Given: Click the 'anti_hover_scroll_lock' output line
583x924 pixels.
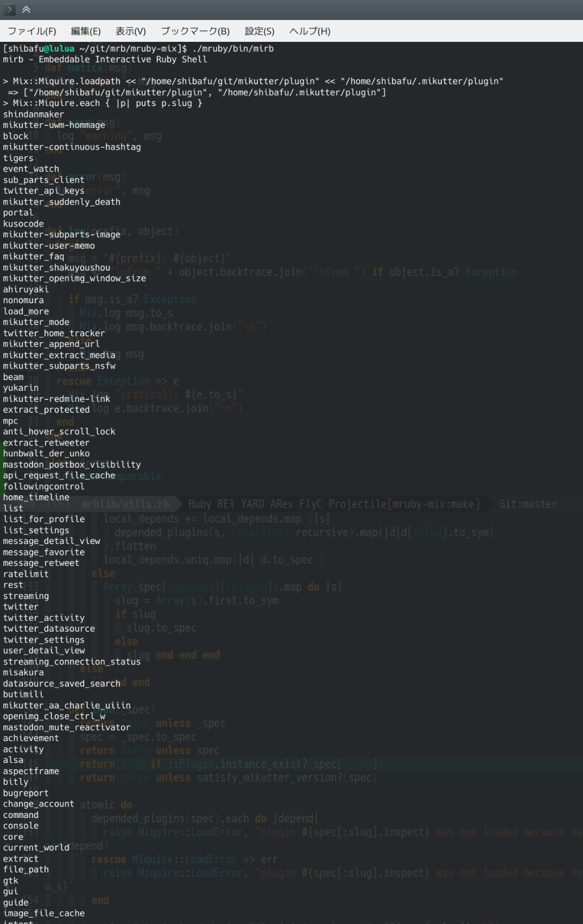Looking at the screenshot, I should pos(59,432).
